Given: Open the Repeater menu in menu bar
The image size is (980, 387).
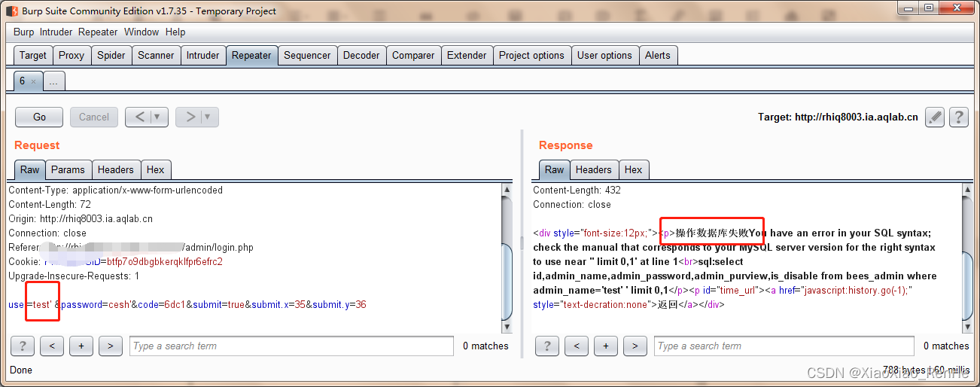Looking at the screenshot, I should [x=98, y=32].
